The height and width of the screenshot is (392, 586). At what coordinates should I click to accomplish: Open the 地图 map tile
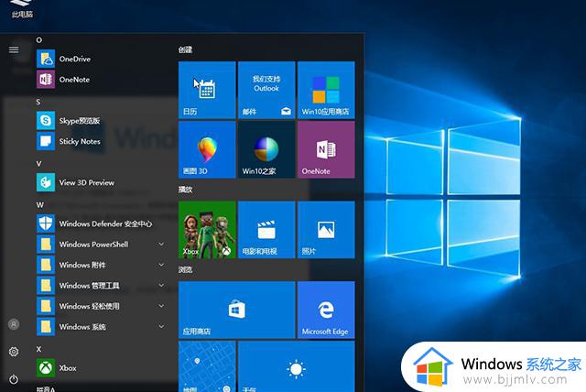[207, 366]
